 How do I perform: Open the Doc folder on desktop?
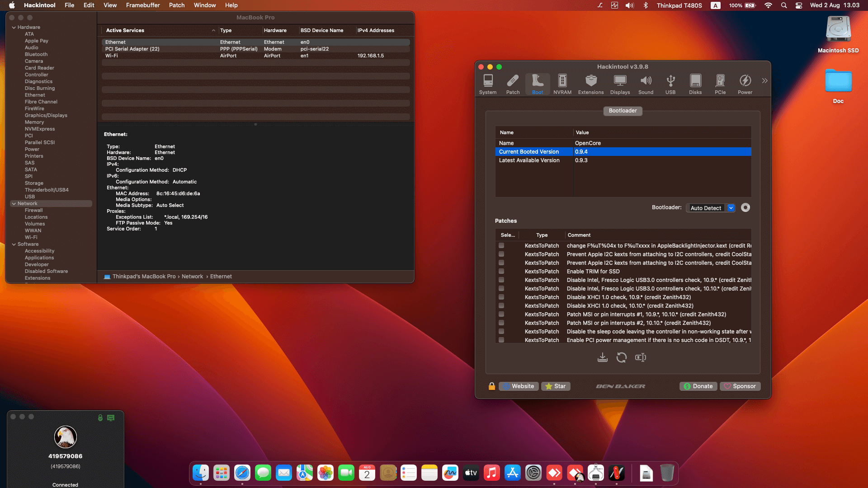tap(838, 86)
